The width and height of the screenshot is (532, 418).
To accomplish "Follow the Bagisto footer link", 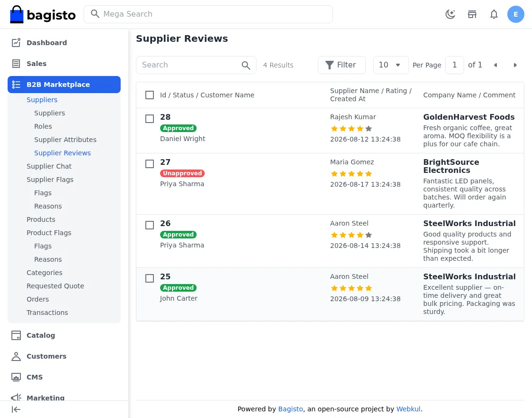I will tap(290, 409).
